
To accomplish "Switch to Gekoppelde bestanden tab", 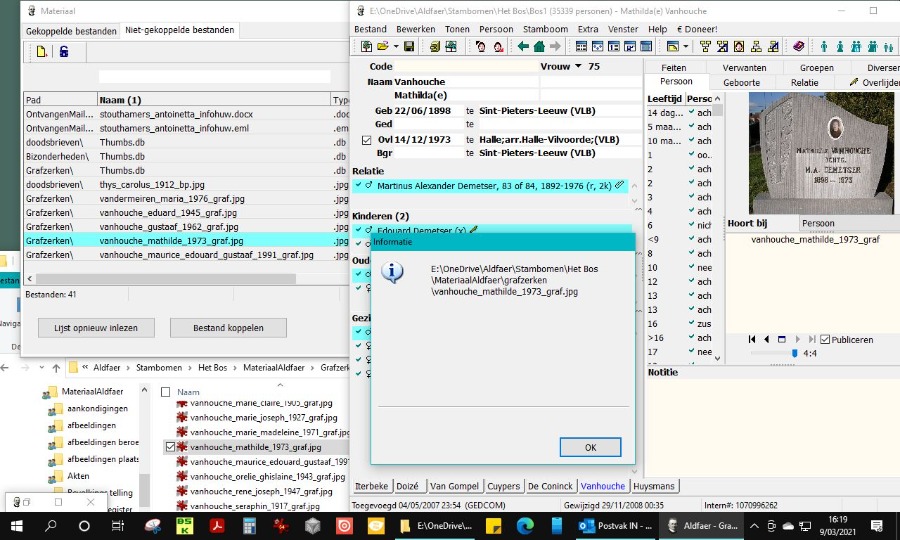I will (71, 31).
